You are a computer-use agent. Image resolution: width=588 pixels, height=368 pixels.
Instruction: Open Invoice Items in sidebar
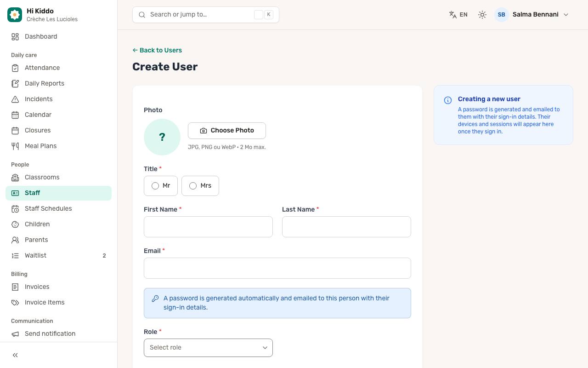point(58,302)
